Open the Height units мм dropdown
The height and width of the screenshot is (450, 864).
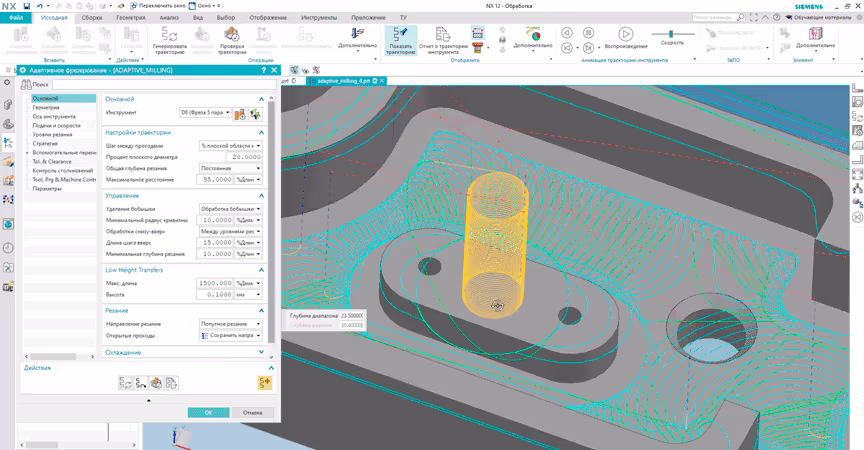[248, 295]
